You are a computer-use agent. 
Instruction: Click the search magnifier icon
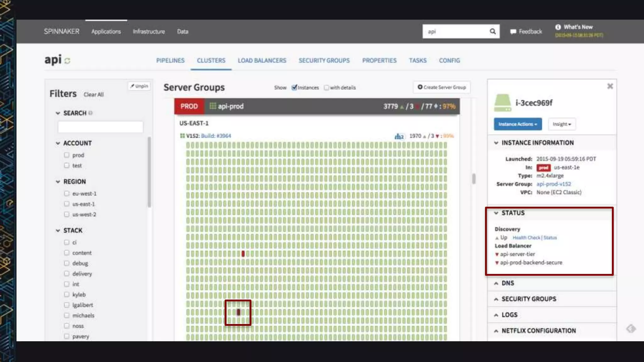coord(492,31)
